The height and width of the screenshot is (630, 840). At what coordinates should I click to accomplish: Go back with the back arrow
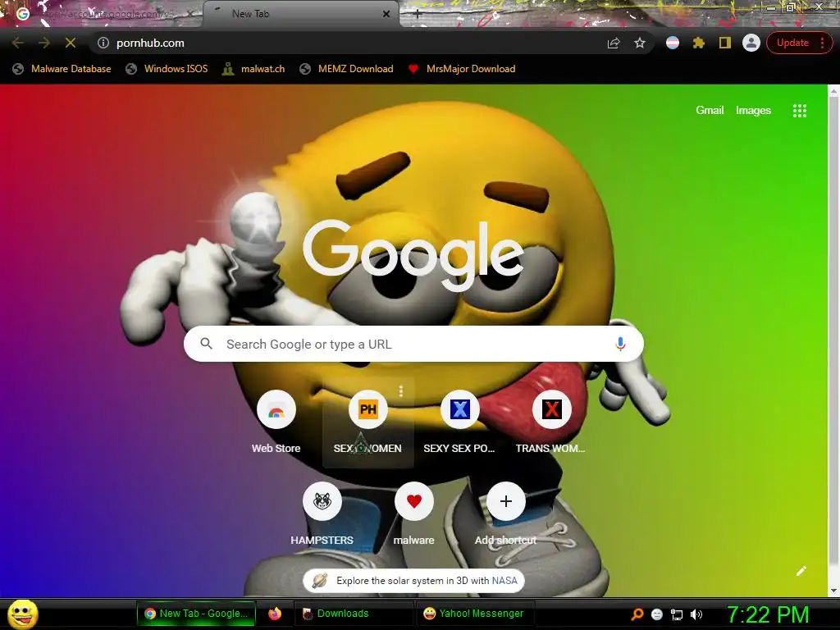point(17,43)
